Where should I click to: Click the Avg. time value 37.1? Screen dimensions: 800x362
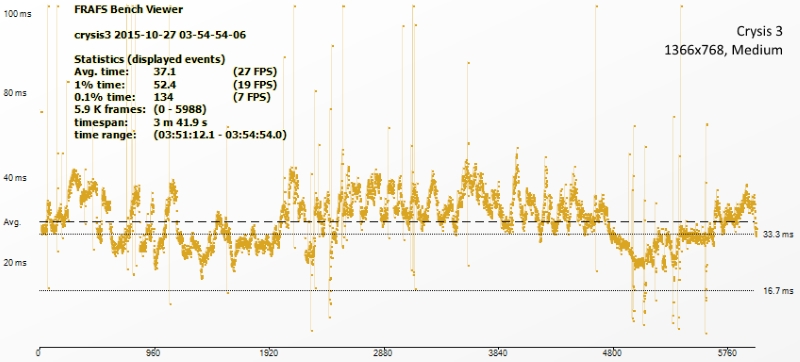click(164, 71)
